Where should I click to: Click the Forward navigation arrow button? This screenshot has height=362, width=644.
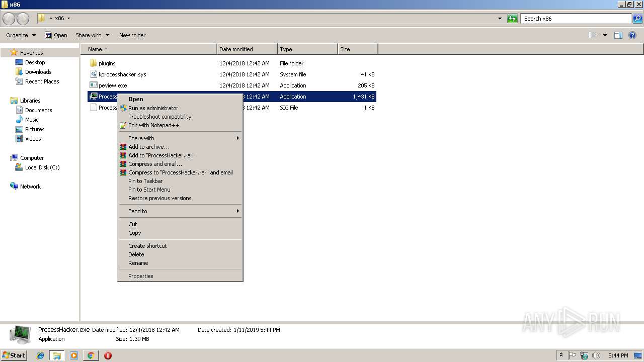23,19
